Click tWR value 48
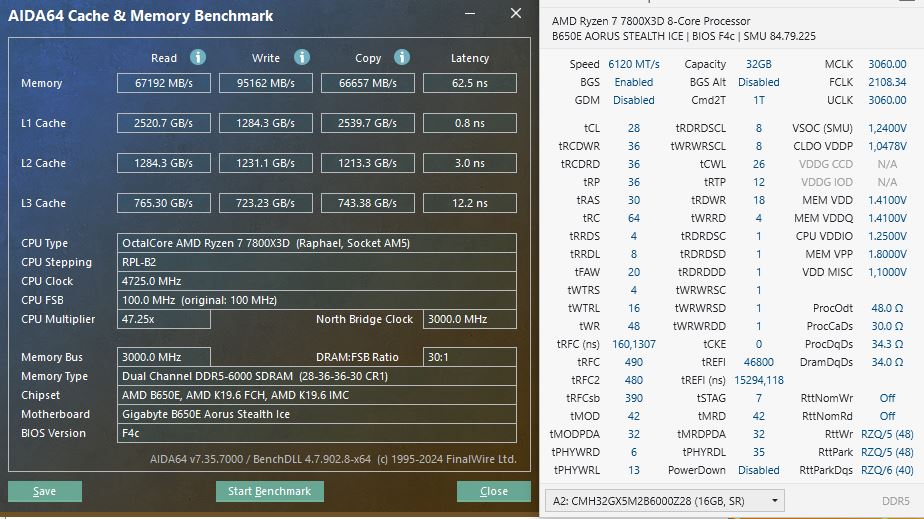 coord(633,326)
